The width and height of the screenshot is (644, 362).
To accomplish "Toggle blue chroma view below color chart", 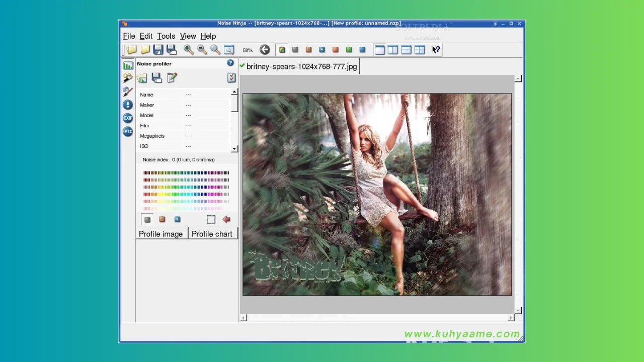I will tap(177, 220).
